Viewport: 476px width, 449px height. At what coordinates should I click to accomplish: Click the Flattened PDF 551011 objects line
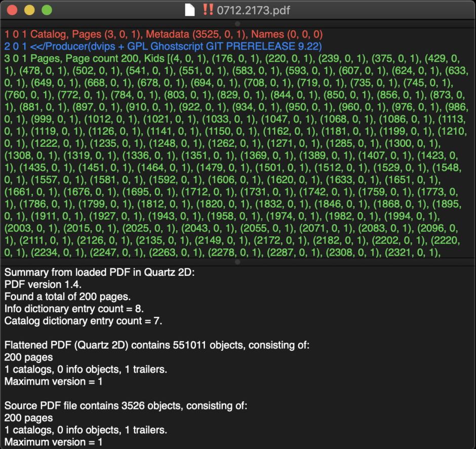157,345
